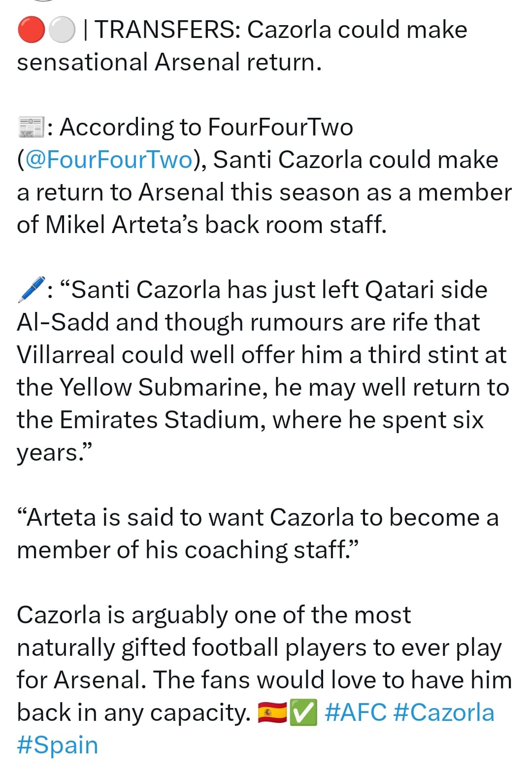
Task: Click the 'back in any capacity' text
Action: (x=134, y=712)
